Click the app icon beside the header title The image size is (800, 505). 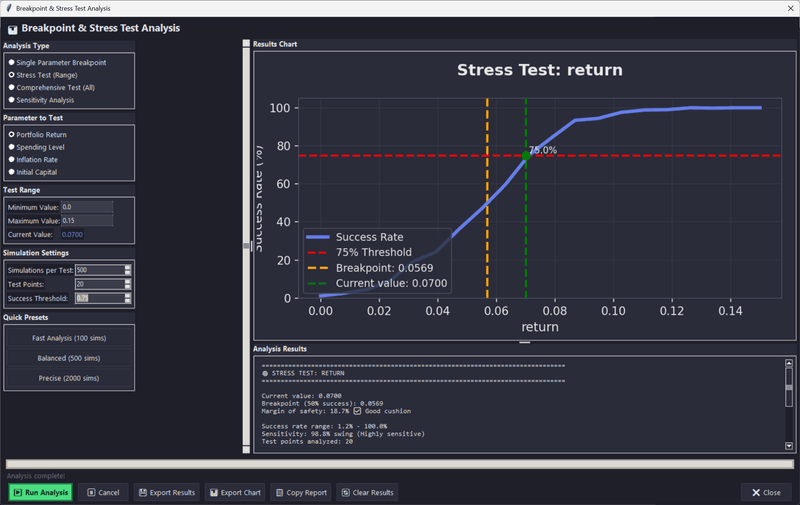coord(12,30)
